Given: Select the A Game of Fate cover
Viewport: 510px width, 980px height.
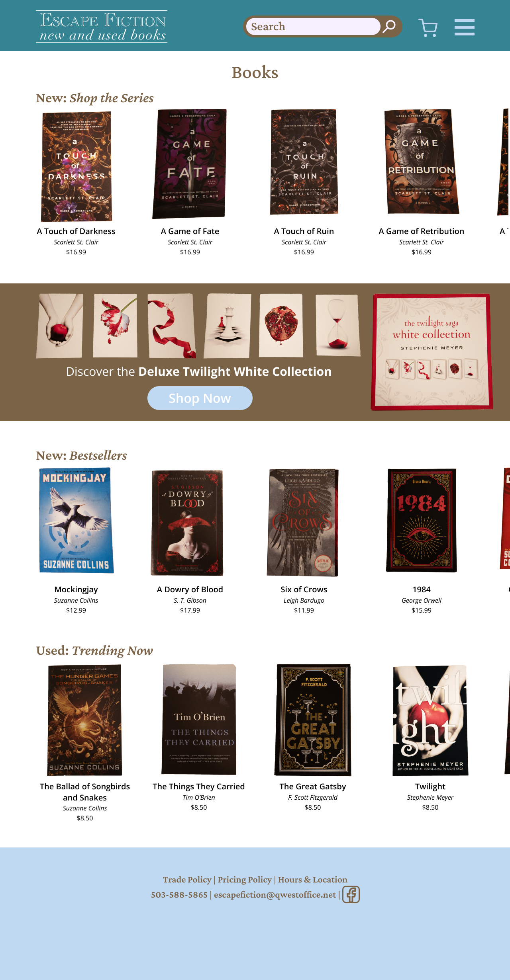Looking at the screenshot, I should (x=190, y=164).
